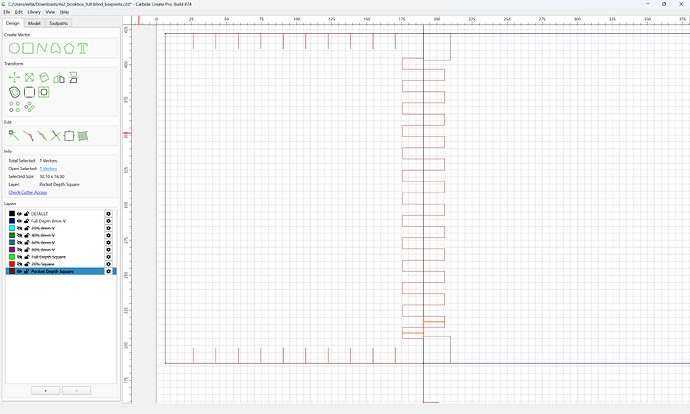The height and width of the screenshot is (414, 690).
Task: Activate the grey filled square edit tool
Action: (x=83, y=136)
